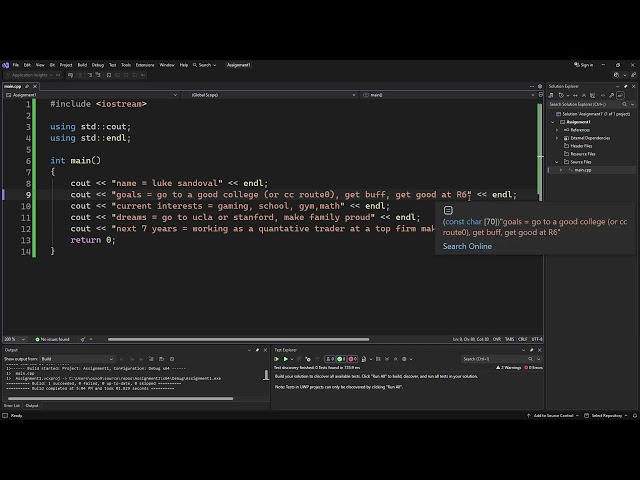This screenshot has width=640, height=480.
Task: Click Run All Tests icon in Test Explorer
Action: pos(277,359)
